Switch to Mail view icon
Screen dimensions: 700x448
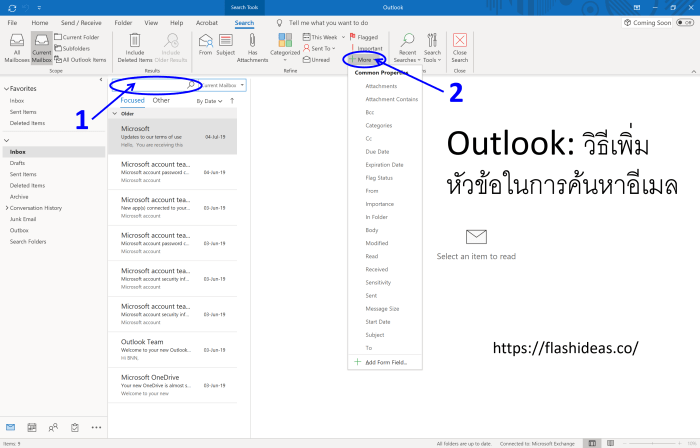coord(10,427)
